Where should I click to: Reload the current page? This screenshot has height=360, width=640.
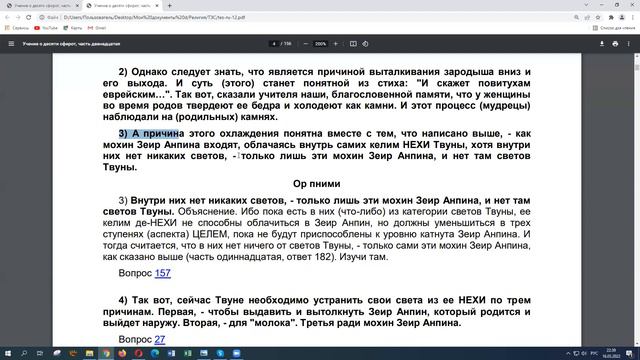pos(29,18)
